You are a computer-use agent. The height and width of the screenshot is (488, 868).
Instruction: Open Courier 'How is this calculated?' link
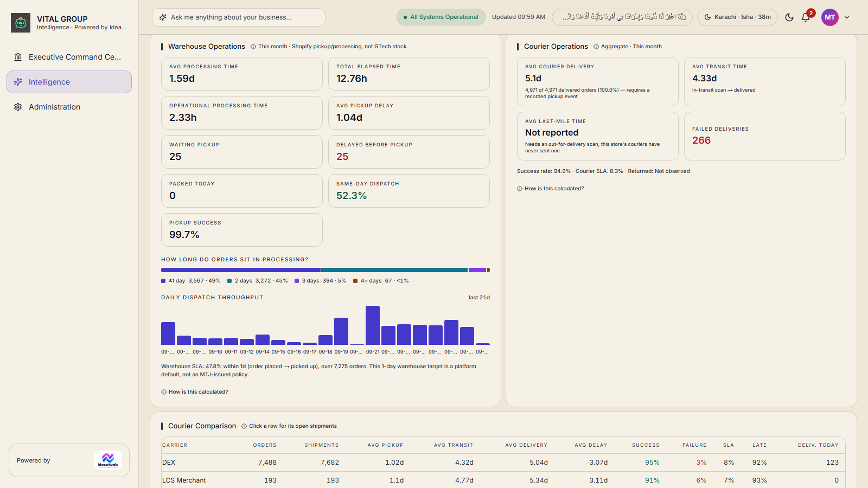point(551,189)
